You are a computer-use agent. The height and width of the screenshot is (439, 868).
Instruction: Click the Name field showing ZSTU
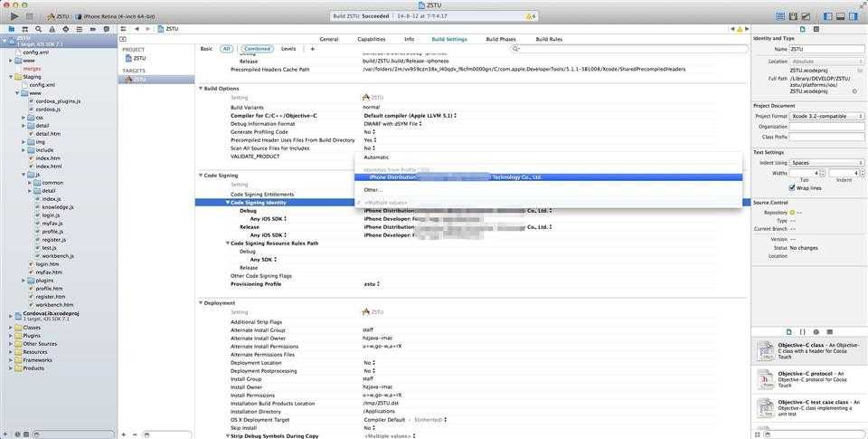click(x=826, y=50)
